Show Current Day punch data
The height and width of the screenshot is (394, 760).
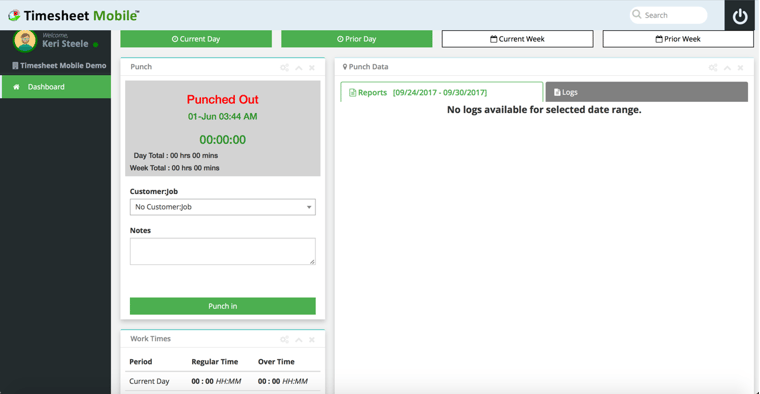tap(196, 39)
